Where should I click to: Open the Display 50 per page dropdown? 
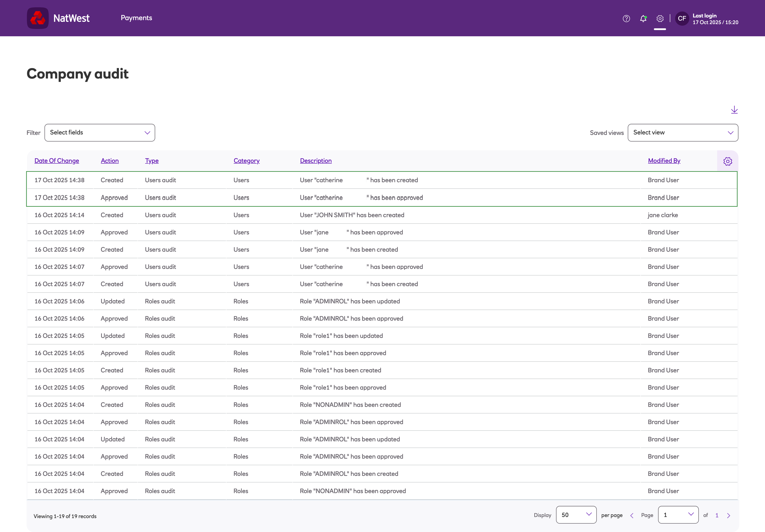point(576,515)
